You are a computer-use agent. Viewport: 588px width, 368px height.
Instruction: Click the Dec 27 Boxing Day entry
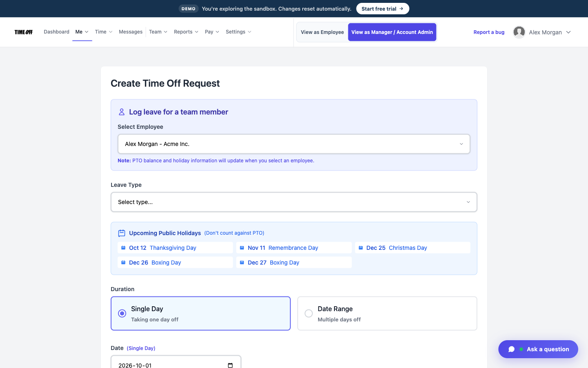(294, 263)
